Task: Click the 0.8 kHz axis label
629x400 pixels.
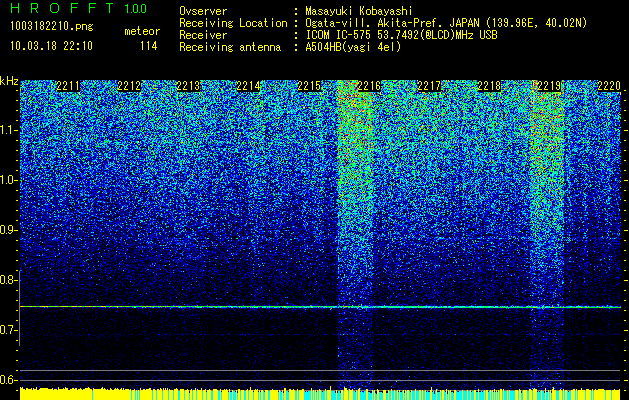Action: (9, 280)
